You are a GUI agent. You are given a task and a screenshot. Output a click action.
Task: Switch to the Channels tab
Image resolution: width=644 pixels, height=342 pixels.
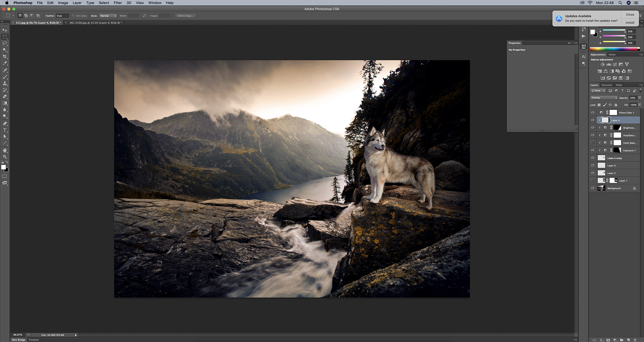click(x=607, y=85)
